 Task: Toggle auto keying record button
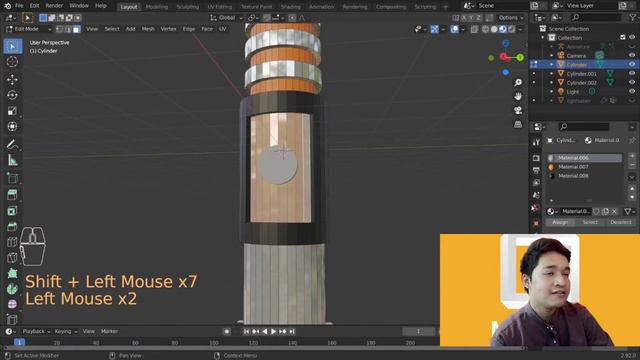click(x=227, y=331)
